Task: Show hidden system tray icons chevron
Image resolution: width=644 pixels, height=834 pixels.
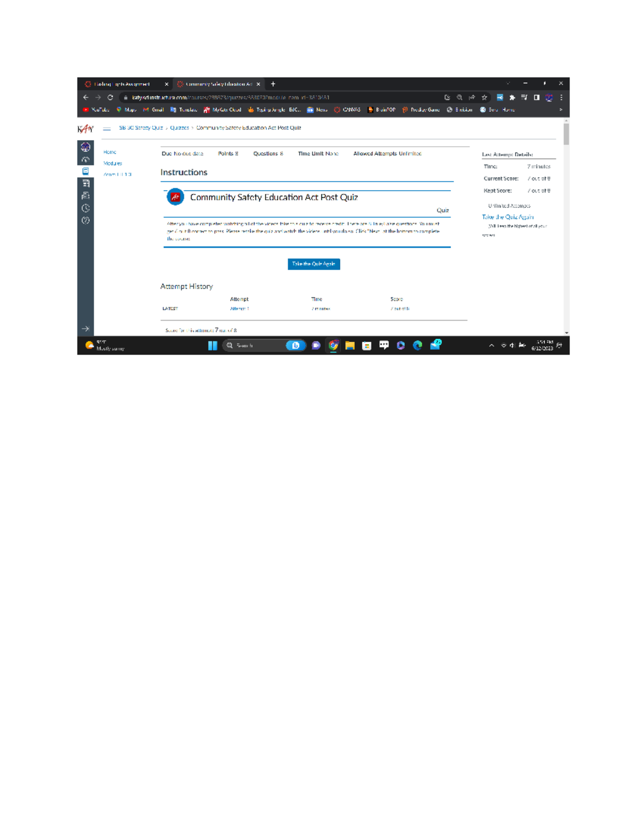Action: pos(492,346)
